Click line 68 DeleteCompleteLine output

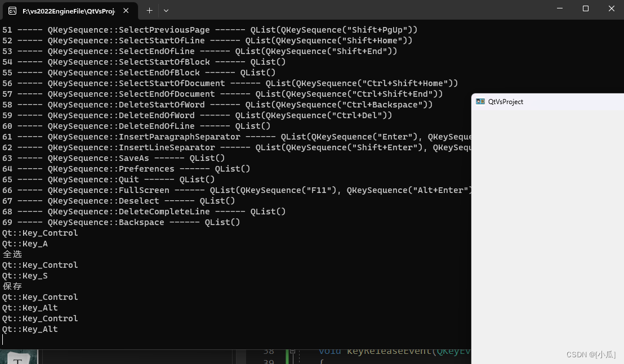click(x=144, y=212)
